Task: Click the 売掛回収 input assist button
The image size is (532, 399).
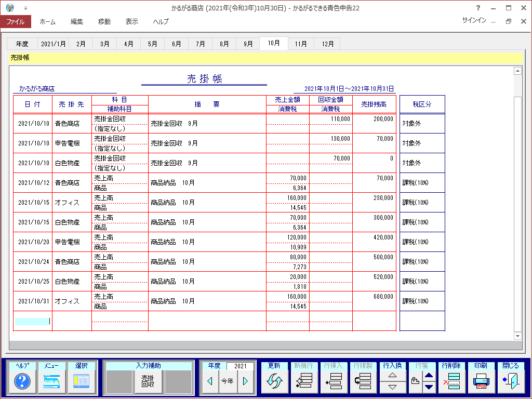Action: (x=148, y=381)
